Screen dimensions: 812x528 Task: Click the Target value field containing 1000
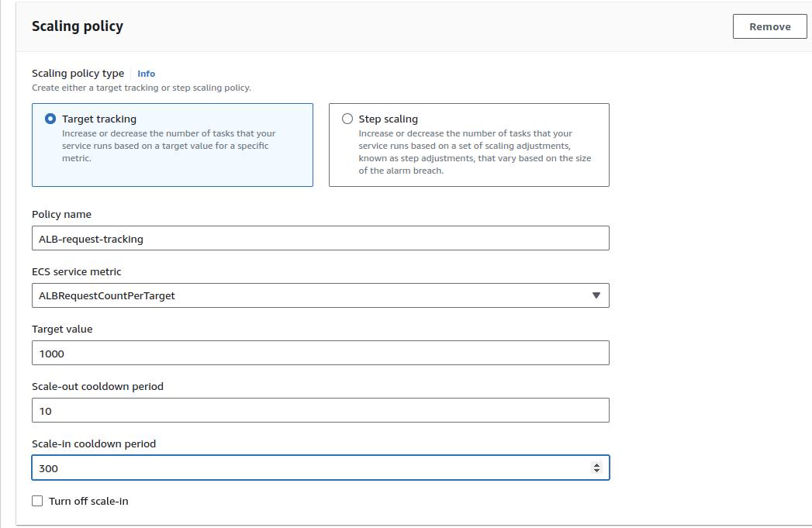(x=320, y=353)
